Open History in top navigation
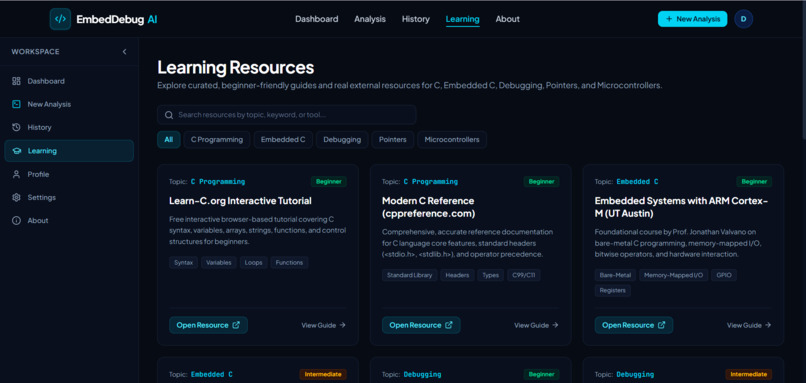 [x=415, y=19]
